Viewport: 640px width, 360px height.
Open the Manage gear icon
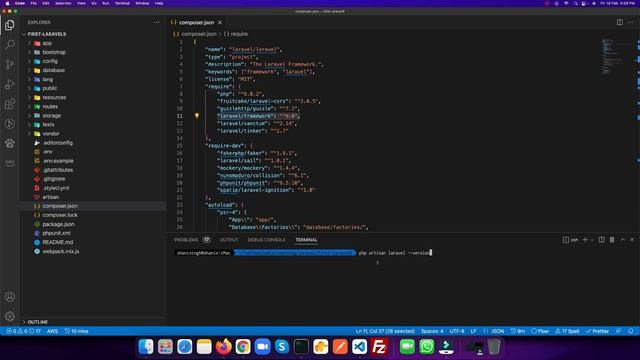[x=10, y=316]
